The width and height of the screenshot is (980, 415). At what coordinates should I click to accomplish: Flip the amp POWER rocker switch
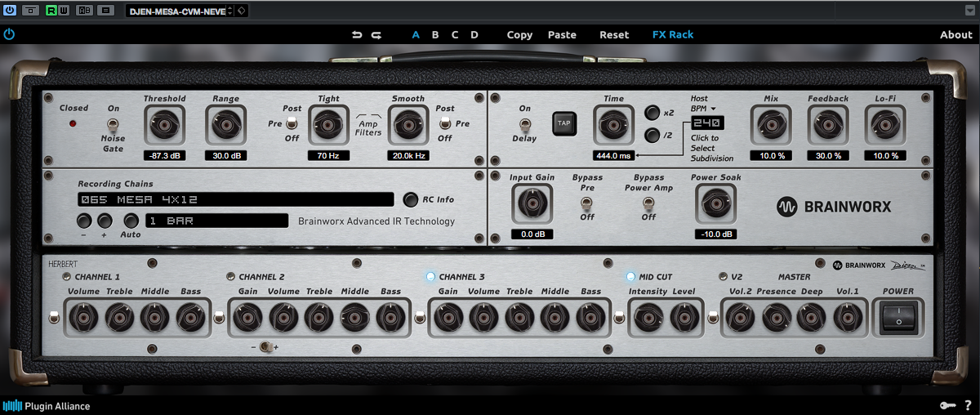tap(898, 317)
